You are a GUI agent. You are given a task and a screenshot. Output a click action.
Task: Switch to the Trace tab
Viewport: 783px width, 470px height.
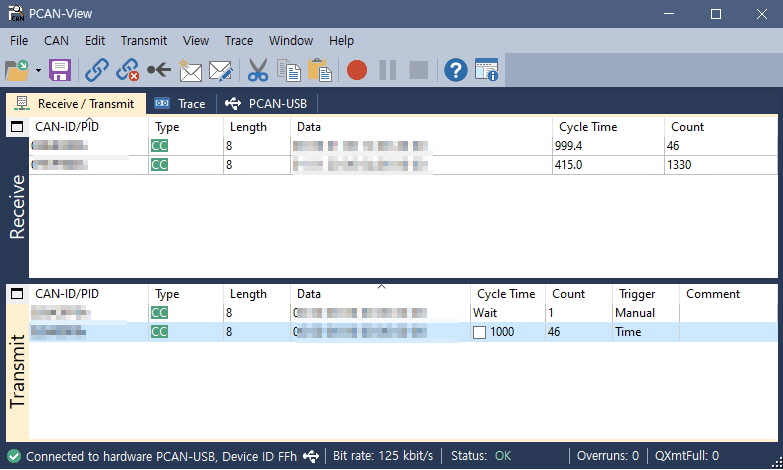(x=181, y=104)
